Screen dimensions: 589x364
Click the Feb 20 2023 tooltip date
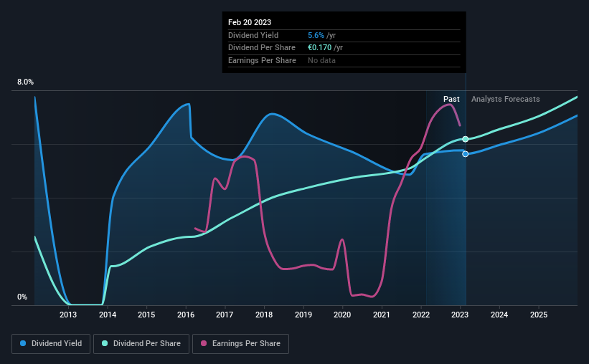[x=250, y=22]
